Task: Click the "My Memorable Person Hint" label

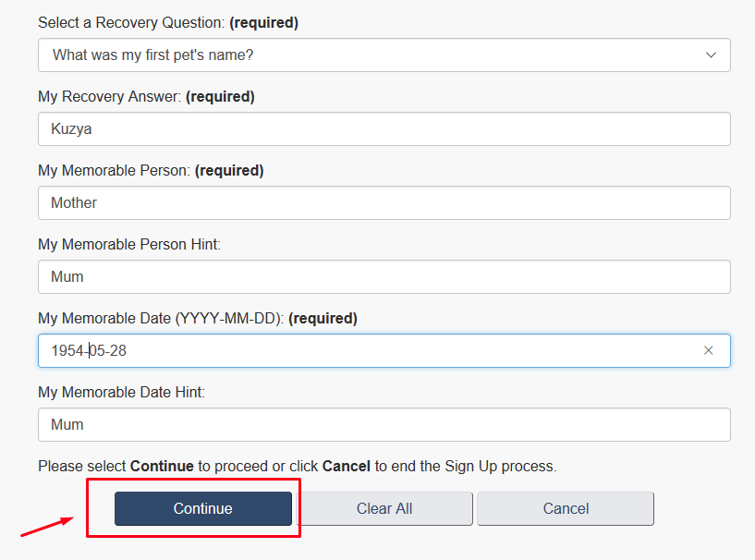Action: [129, 244]
